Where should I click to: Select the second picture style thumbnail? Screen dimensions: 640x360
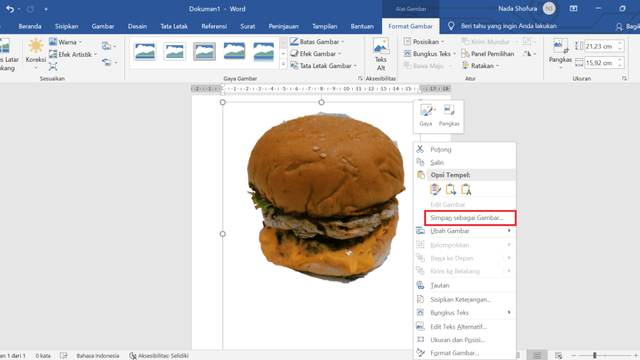click(x=175, y=51)
